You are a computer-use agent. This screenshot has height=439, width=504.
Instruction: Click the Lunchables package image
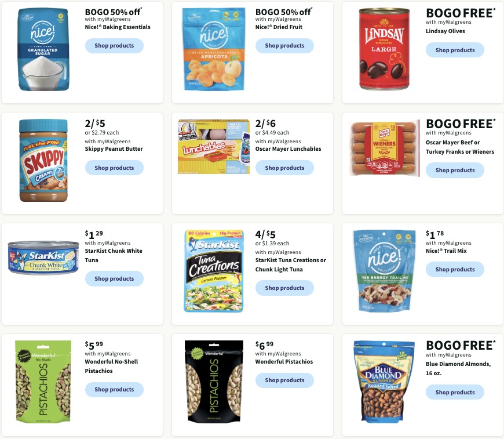tap(214, 147)
